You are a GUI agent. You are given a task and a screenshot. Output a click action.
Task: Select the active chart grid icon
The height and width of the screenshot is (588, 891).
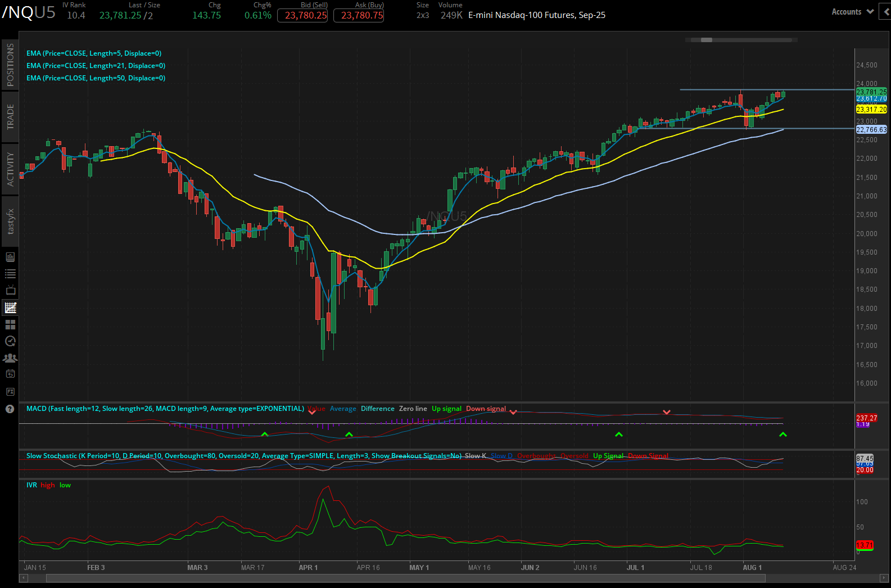10,307
